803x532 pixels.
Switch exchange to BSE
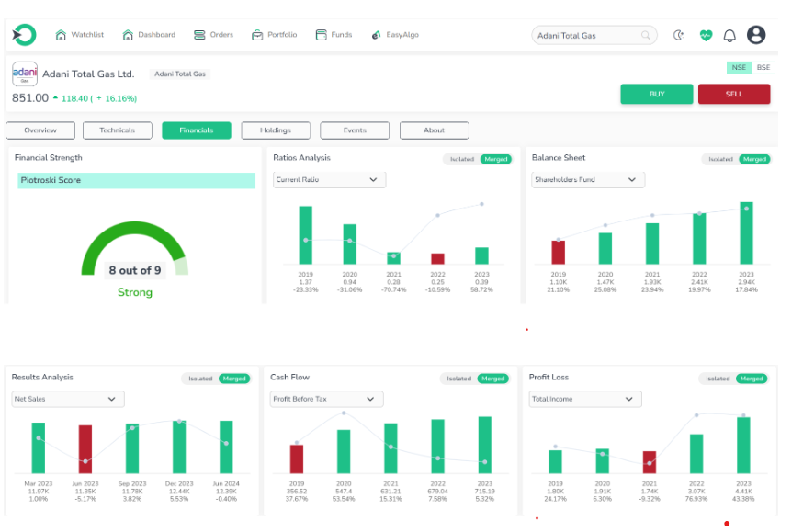tap(763, 67)
